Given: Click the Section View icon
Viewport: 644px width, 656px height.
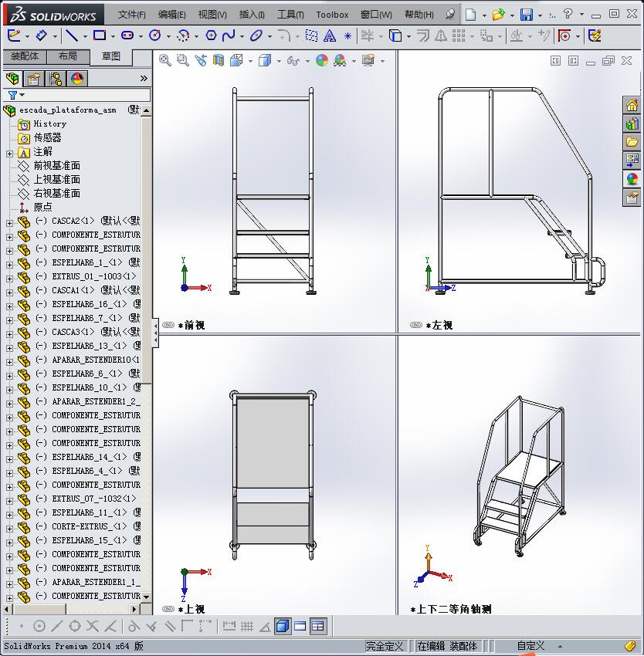Looking at the screenshot, I should [x=219, y=61].
